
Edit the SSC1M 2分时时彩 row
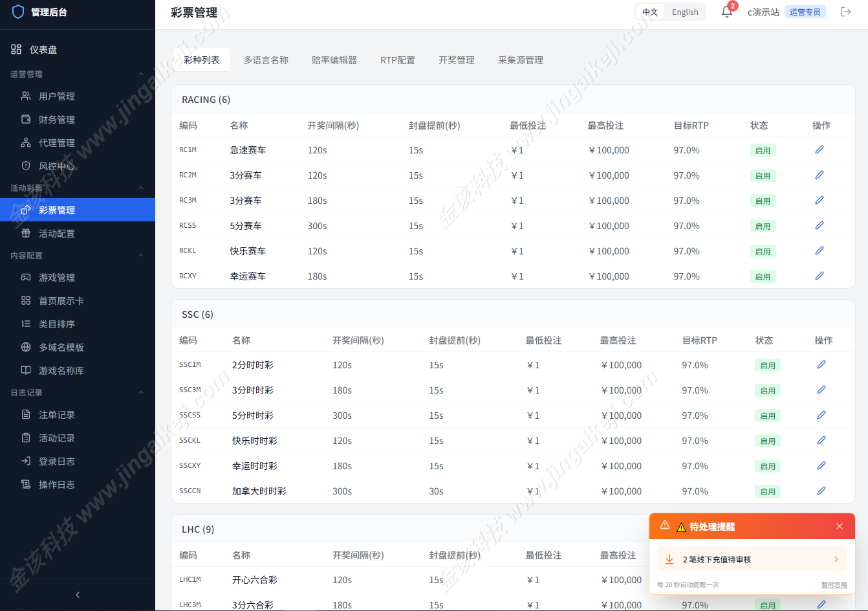(x=821, y=364)
